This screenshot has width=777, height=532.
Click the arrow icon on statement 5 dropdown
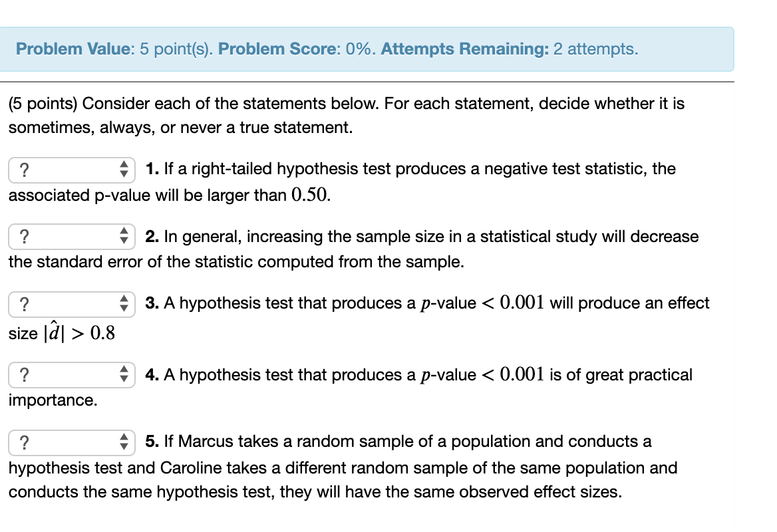125,442
